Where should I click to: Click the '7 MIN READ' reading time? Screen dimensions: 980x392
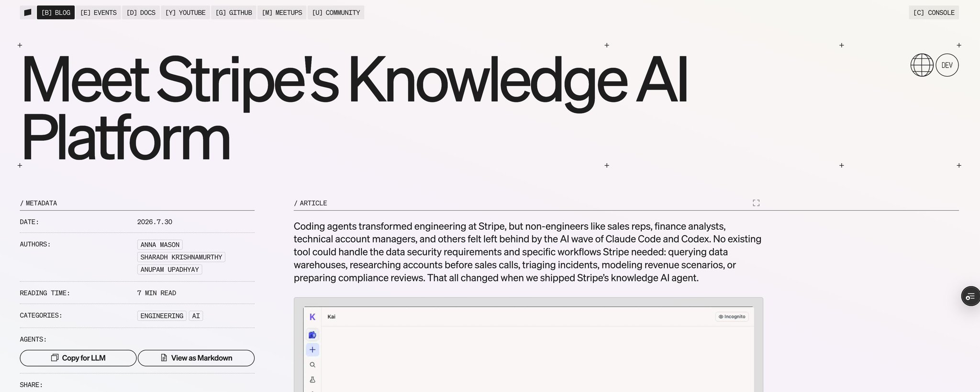click(x=156, y=293)
